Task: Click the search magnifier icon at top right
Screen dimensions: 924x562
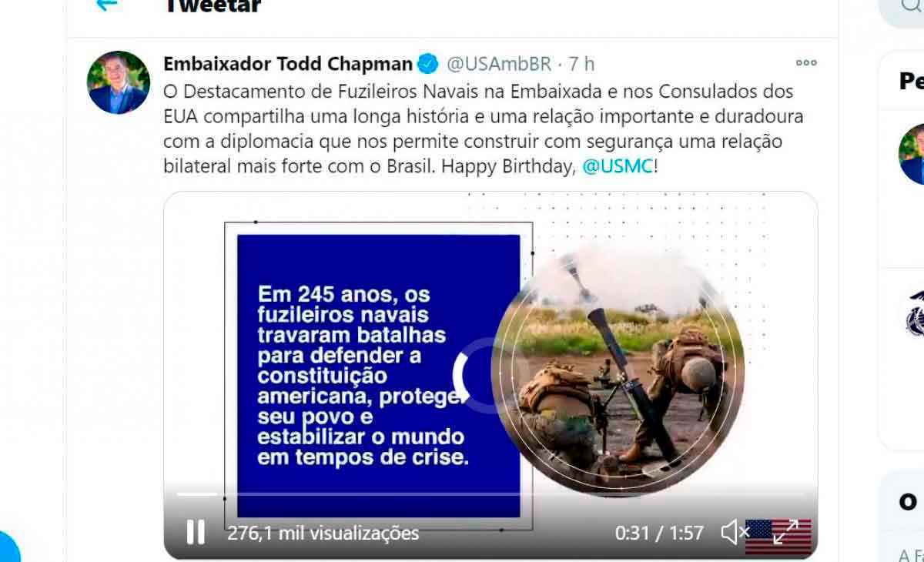Action: coord(912,6)
